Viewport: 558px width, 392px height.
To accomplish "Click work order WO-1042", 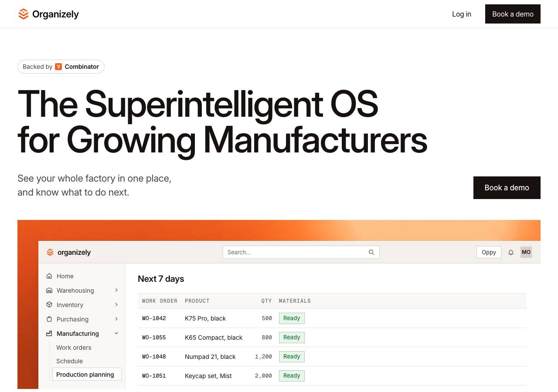I will point(154,318).
